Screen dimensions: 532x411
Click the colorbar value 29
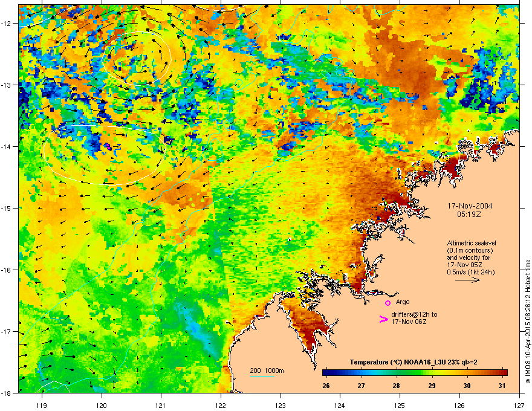point(432,386)
